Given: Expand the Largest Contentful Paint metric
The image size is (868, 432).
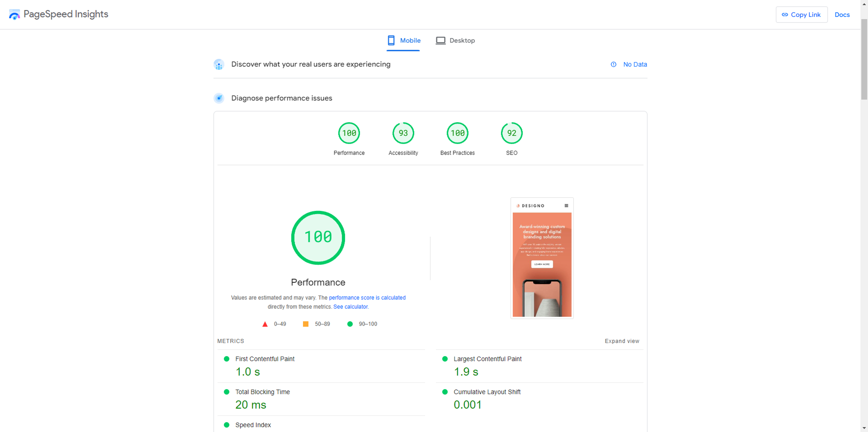Looking at the screenshot, I should tap(487, 359).
